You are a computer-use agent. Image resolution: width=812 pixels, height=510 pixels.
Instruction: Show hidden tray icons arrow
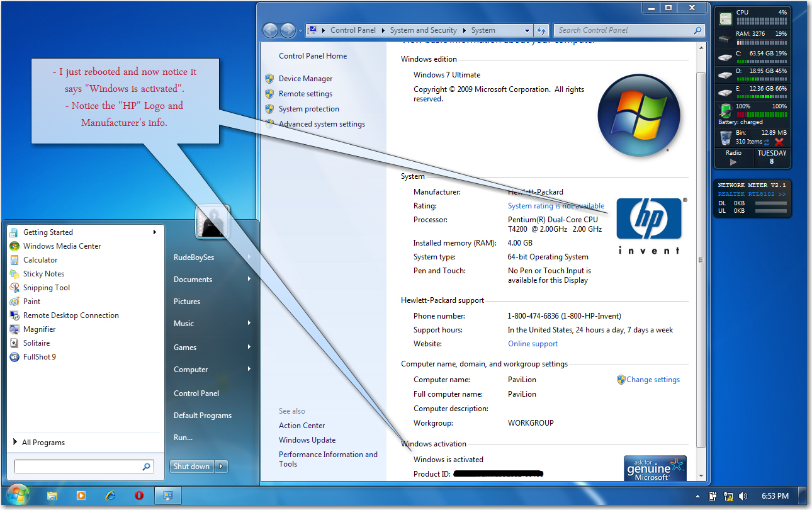pos(697,496)
